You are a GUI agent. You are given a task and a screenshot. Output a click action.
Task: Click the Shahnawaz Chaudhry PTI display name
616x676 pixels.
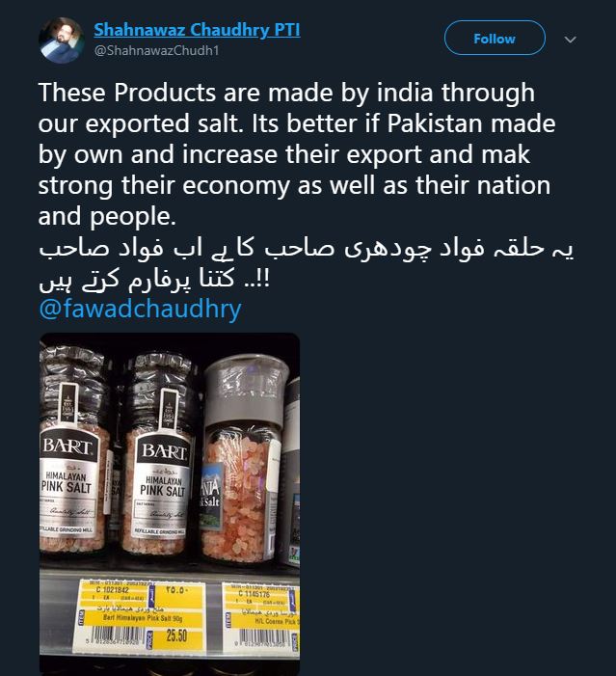pos(197,30)
